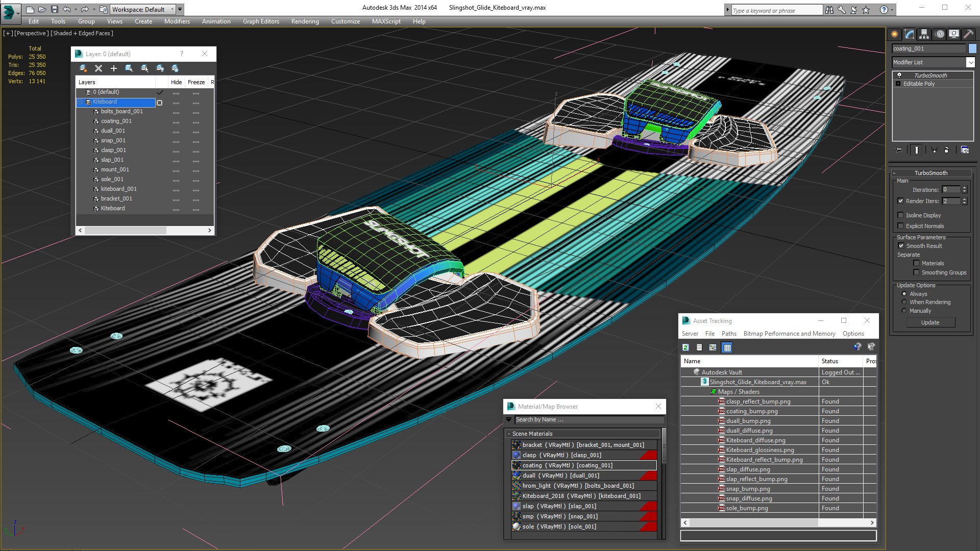Viewport: 980px width, 551px height.
Task: Toggle the Render Iters checkbox
Action: (900, 201)
